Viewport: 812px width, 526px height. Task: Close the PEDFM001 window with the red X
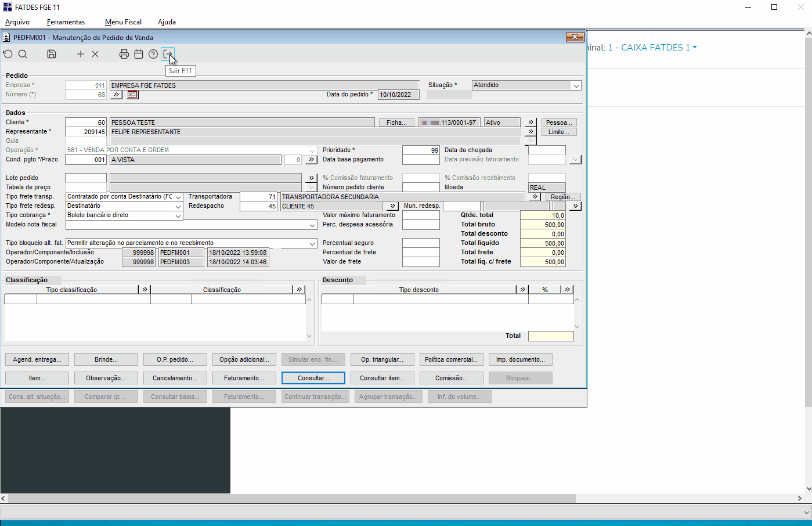coord(575,37)
